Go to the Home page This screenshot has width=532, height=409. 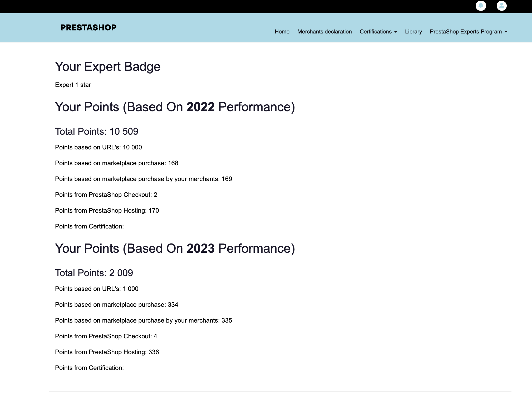(282, 32)
